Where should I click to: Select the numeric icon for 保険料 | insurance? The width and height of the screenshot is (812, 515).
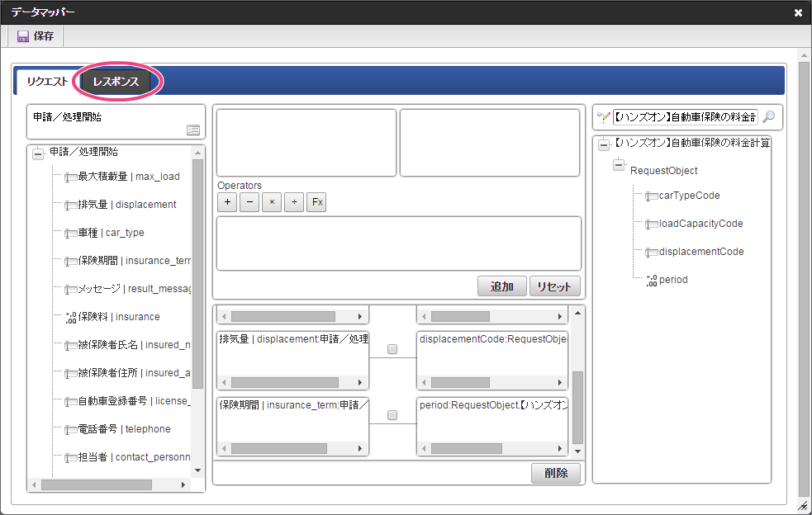71,317
